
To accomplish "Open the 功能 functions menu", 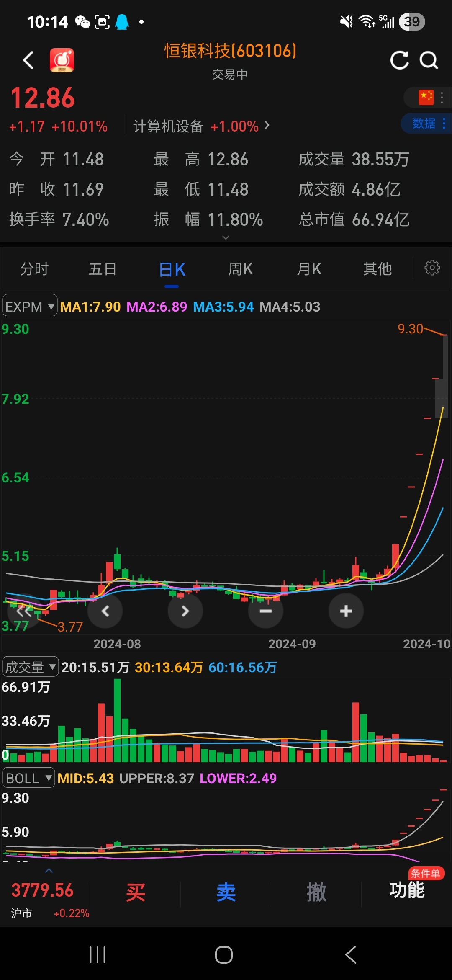I will (x=407, y=890).
